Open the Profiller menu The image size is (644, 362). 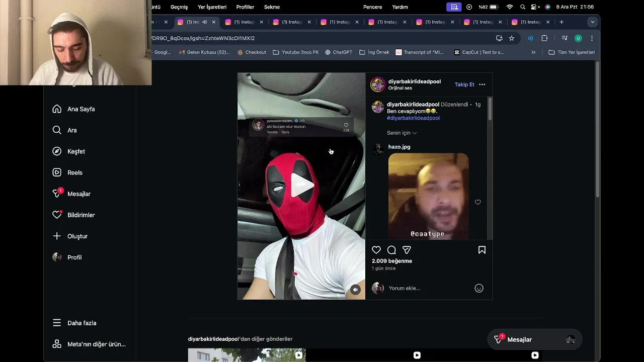pos(246,7)
